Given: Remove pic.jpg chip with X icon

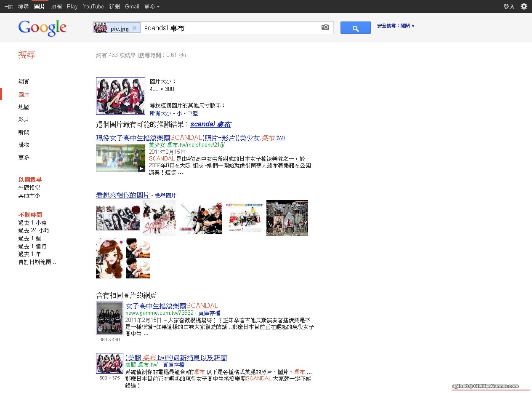Looking at the screenshot, I should pyautogui.click(x=134, y=28).
